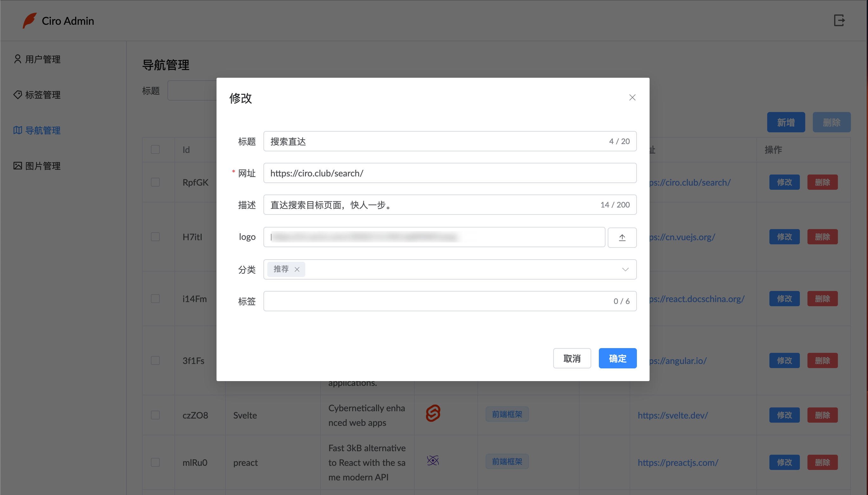Open 图片管理 in sidebar
Viewport: 868px width, 495px height.
37,166
